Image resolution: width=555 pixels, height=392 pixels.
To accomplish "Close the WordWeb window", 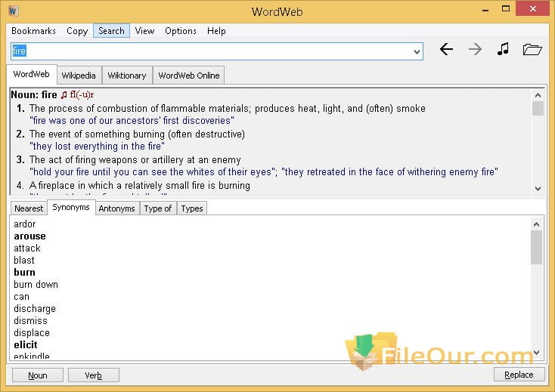I will (533, 8).
